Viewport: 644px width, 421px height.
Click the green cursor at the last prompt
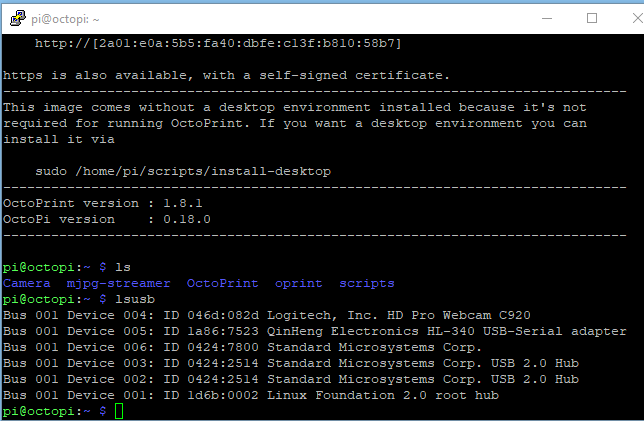pyautogui.click(x=119, y=412)
